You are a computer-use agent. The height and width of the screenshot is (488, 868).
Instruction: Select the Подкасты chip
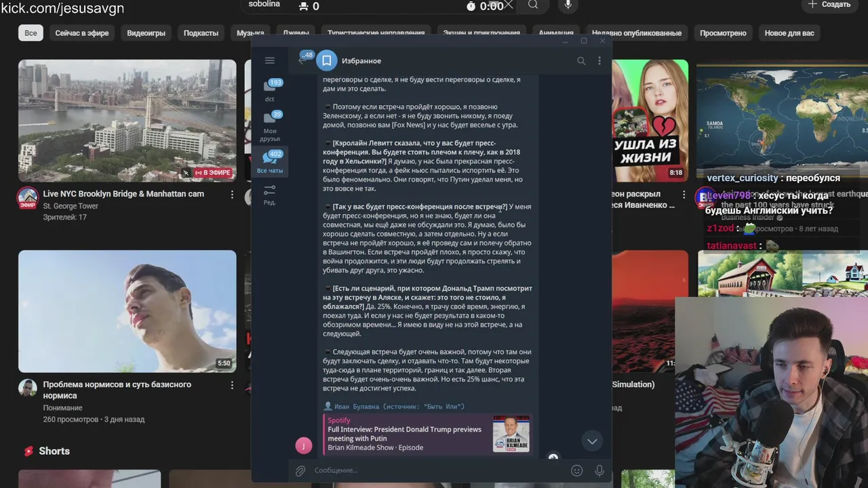coord(201,33)
